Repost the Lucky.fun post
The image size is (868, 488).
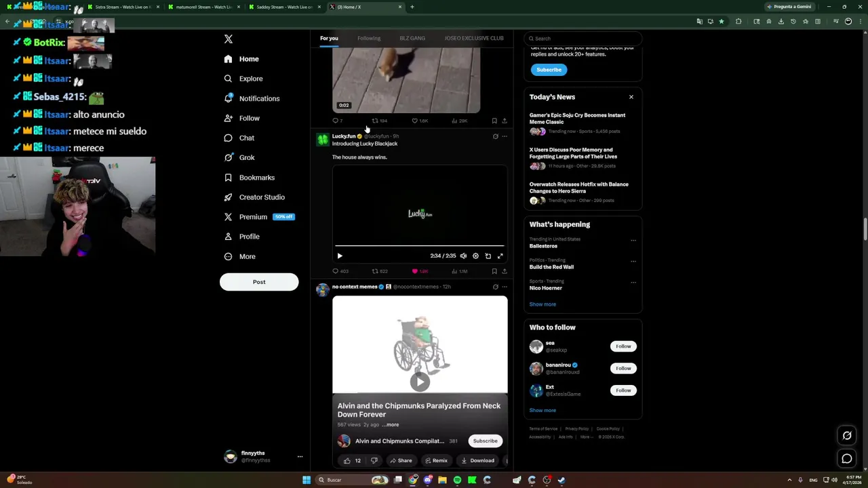[380, 271]
